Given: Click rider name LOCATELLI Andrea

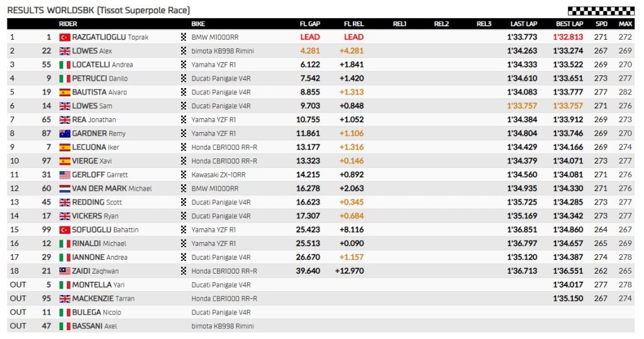Looking at the screenshot, I should pyautogui.click(x=102, y=65).
